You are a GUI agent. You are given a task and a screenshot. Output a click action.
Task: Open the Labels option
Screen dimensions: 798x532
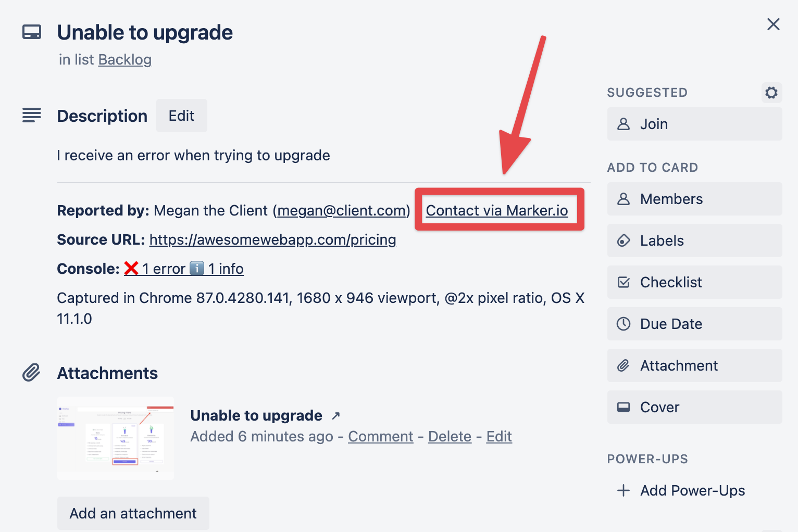click(x=694, y=240)
